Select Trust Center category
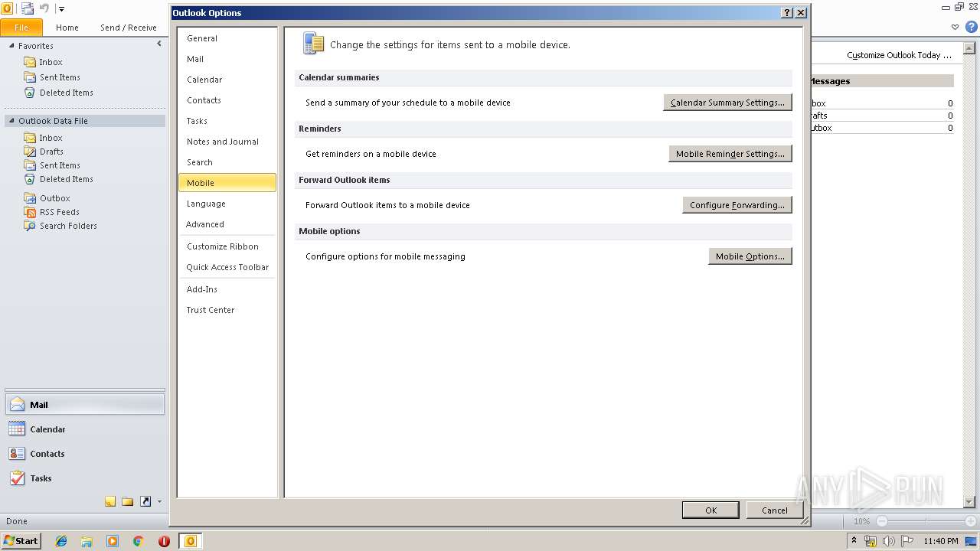The height and width of the screenshot is (551, 980). [x=227, y=310]
